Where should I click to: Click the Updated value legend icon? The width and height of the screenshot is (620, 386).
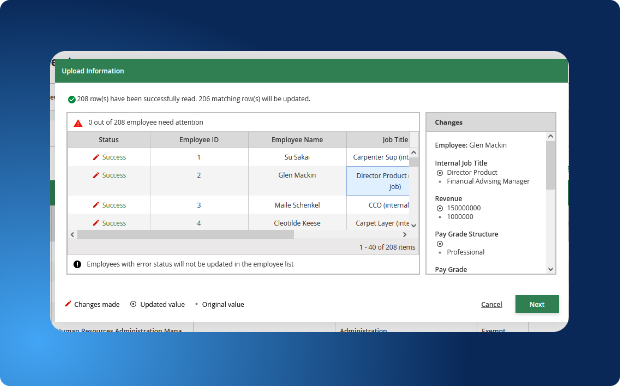133,304
